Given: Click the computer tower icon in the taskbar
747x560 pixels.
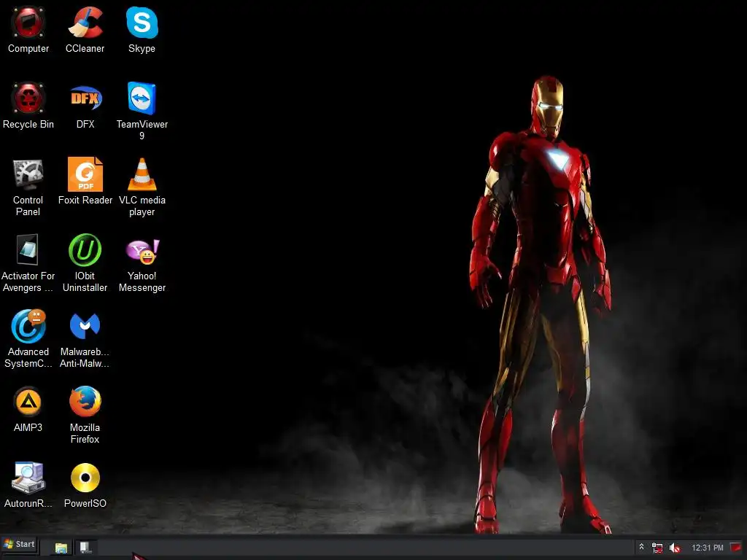Looking at the screenshot, I should 85,548.
